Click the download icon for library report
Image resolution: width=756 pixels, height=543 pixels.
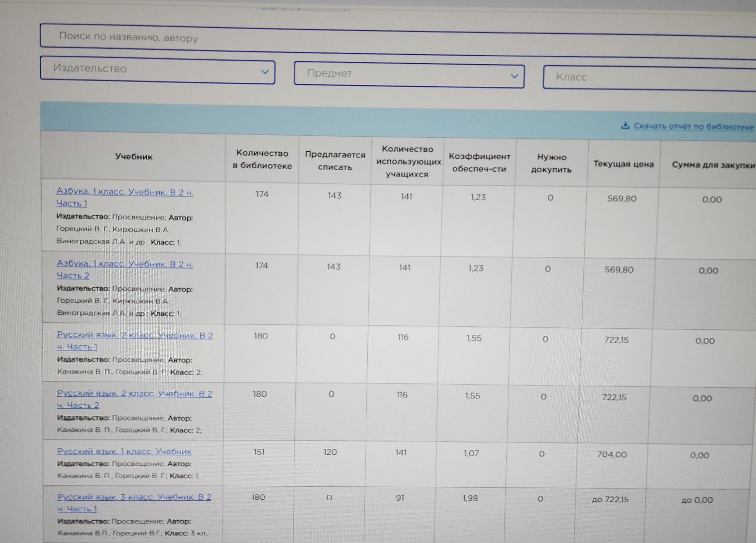point(625,125)
